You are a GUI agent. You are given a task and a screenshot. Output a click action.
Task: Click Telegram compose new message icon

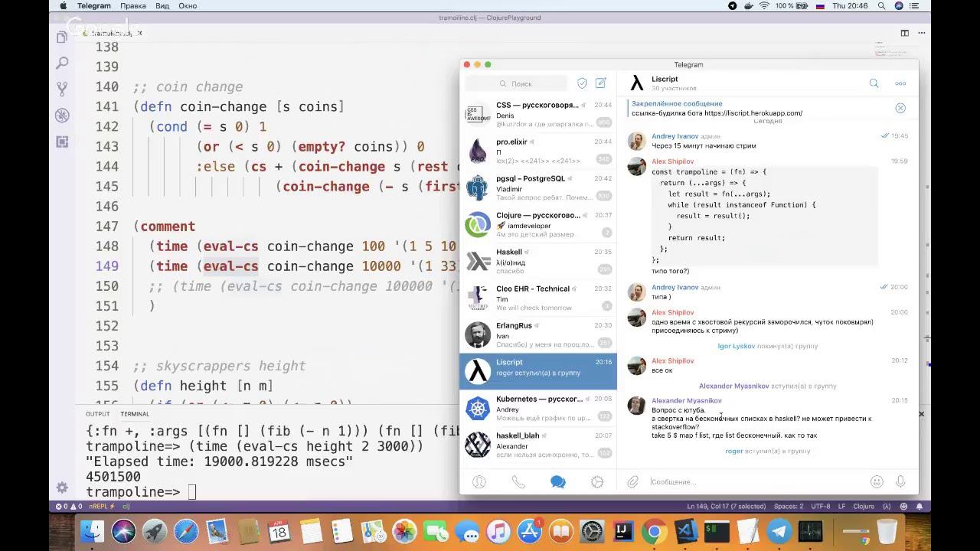(x=601, y=83)
